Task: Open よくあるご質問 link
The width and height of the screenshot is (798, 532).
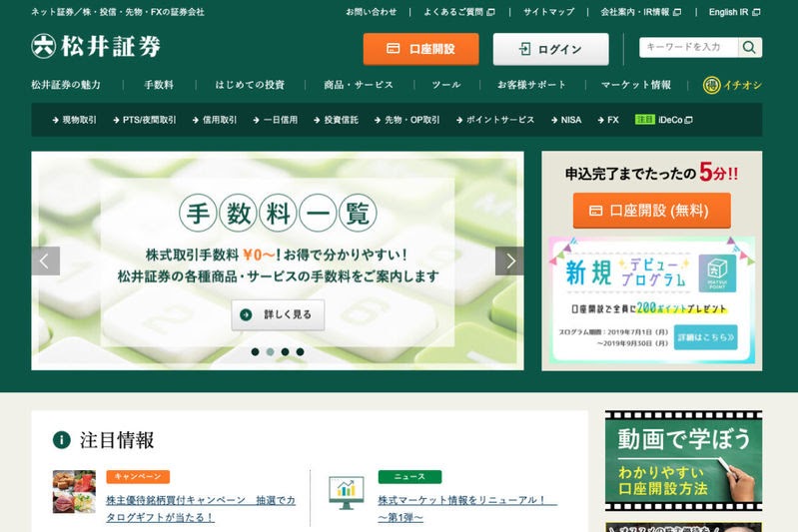Action: point(459,12)
